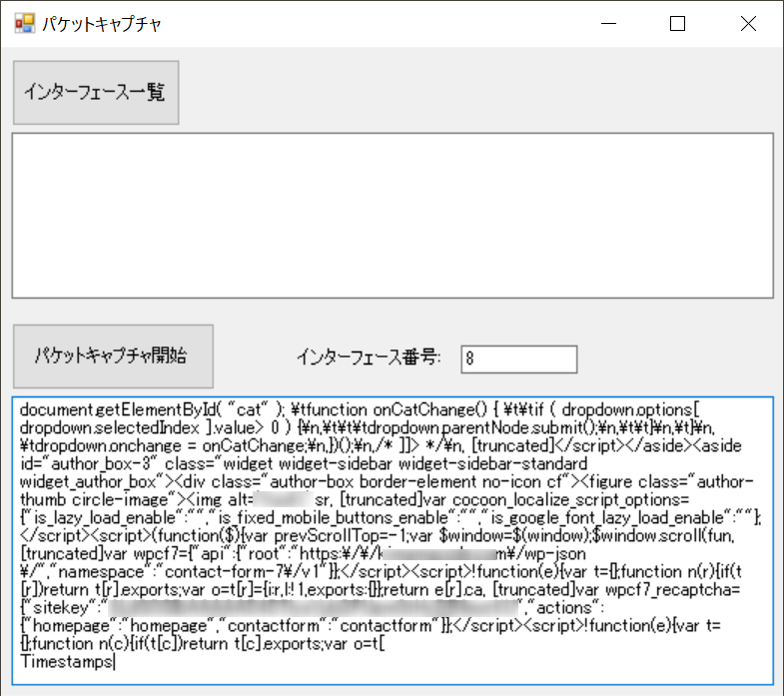Screen dimensions: 784x696
Task: Minimize the パケットキャプチャ window
Action: 608,24
